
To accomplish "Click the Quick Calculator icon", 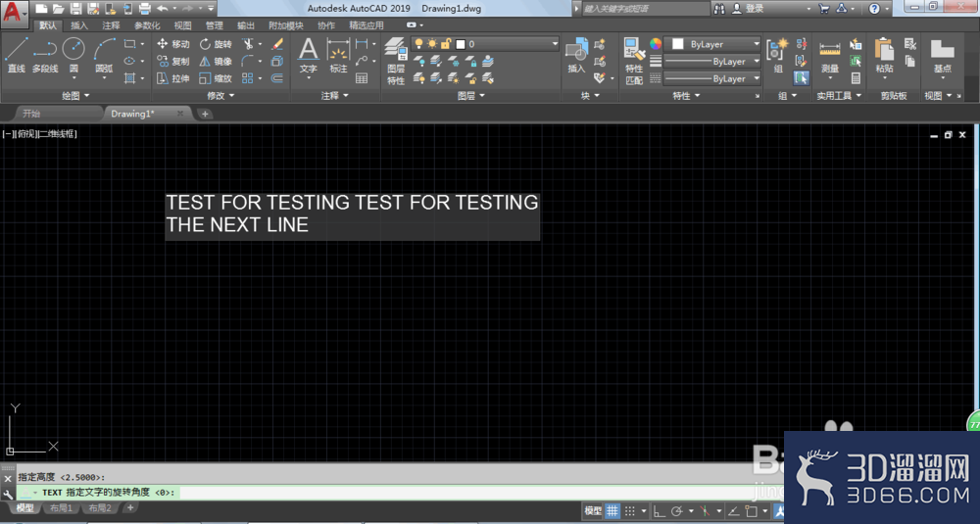I will click(x=856, y=78).
